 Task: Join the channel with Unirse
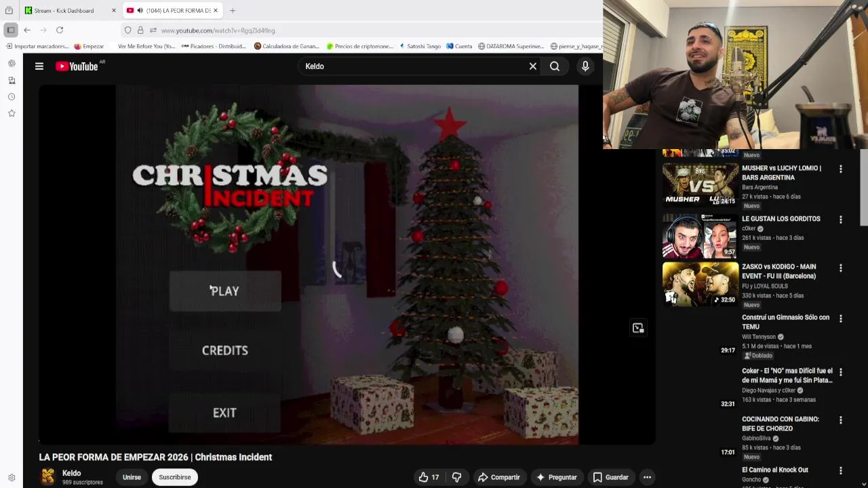[x=132, y=477]
